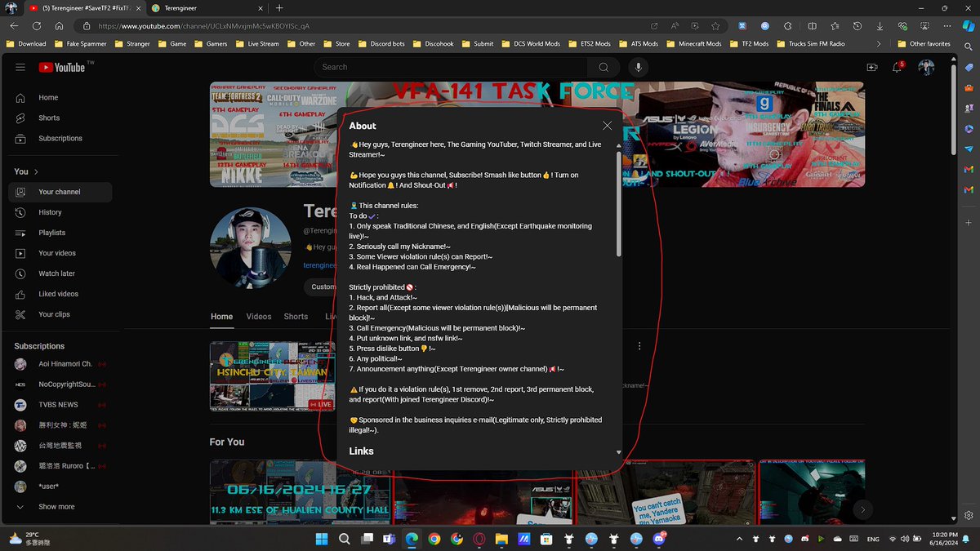Open the Hualien earthquake video thumbnail
980x551 pixels.
300,491
